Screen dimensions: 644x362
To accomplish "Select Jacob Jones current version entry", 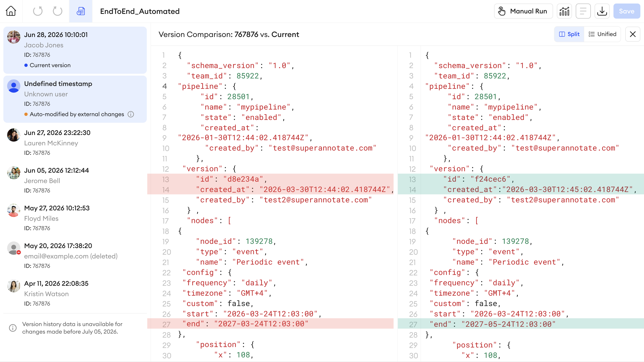I will coord(75,50).
